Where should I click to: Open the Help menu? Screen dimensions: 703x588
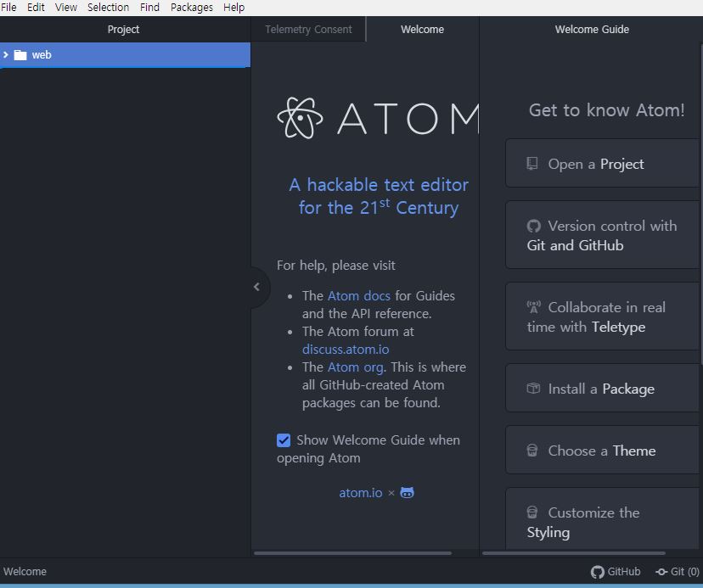(233, 7)
